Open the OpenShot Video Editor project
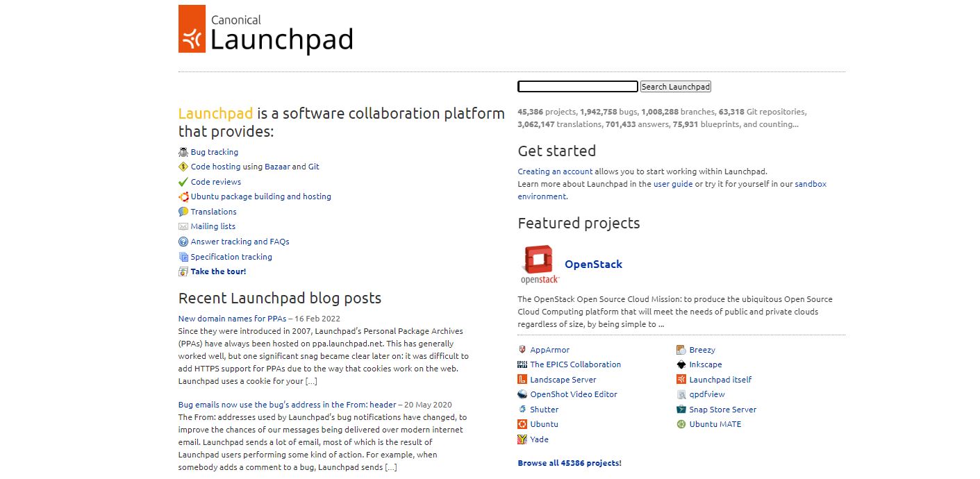This screenshot has height=479, width=980. point(574,394)
